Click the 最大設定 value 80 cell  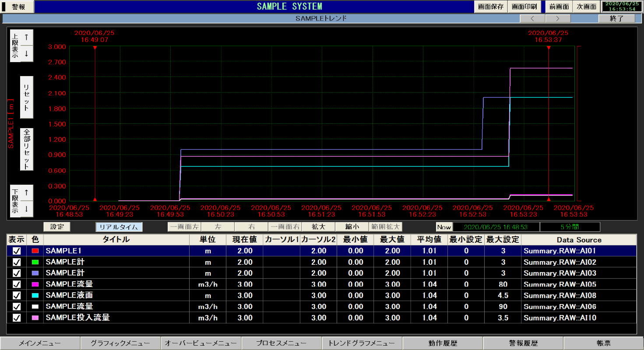(503, 284)
